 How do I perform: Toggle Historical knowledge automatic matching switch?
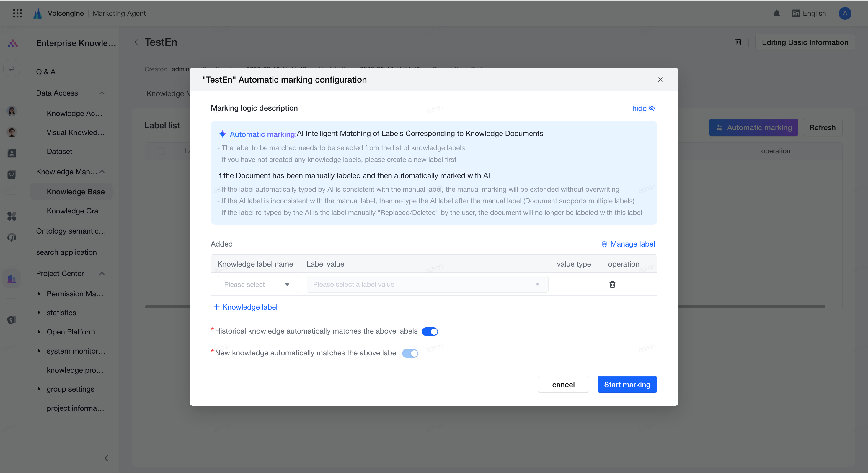tap(430, 332)
